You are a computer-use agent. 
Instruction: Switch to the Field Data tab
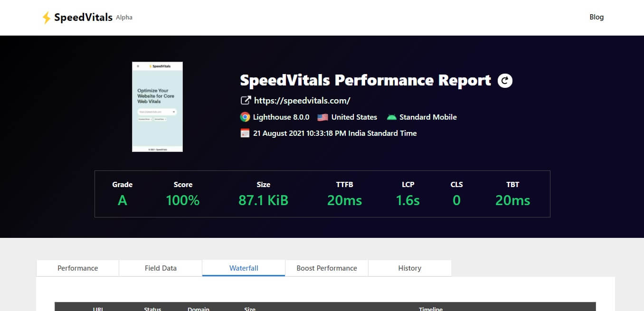pyautogui.click(x=161, y=268)
